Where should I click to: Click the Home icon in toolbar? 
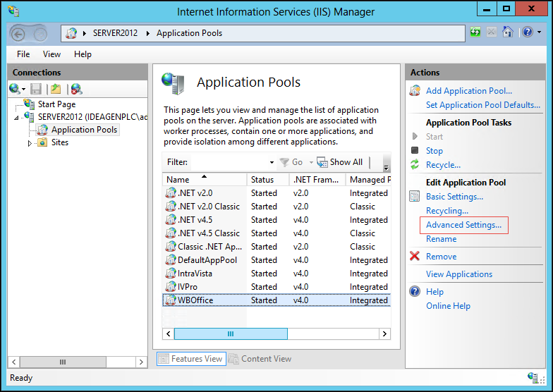[x=508, y=32]
